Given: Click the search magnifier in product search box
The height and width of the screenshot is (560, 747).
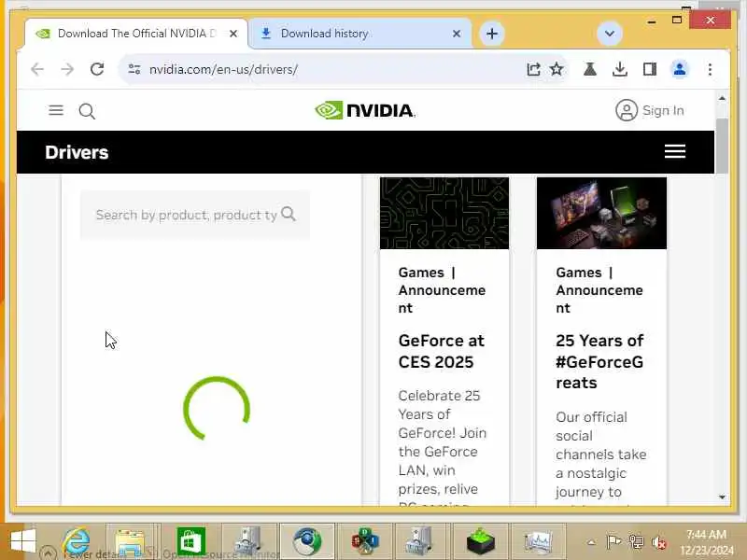Looking at the screenshot, I should click(289, 214).
